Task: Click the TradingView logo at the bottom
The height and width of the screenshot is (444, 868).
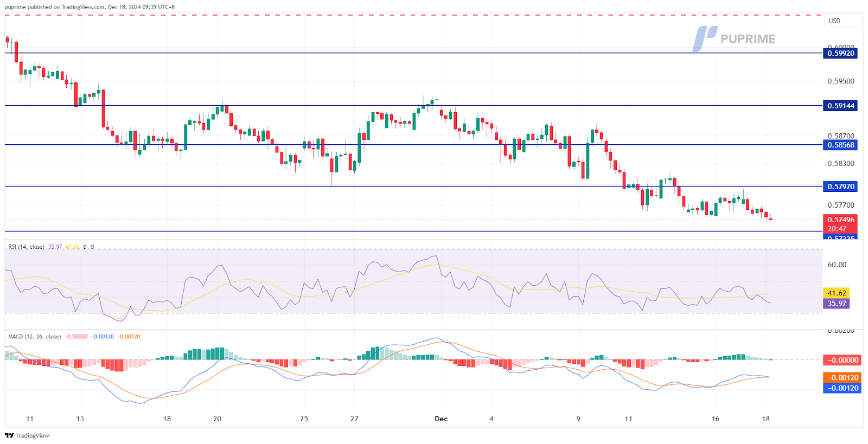Action: pos(27,435)
